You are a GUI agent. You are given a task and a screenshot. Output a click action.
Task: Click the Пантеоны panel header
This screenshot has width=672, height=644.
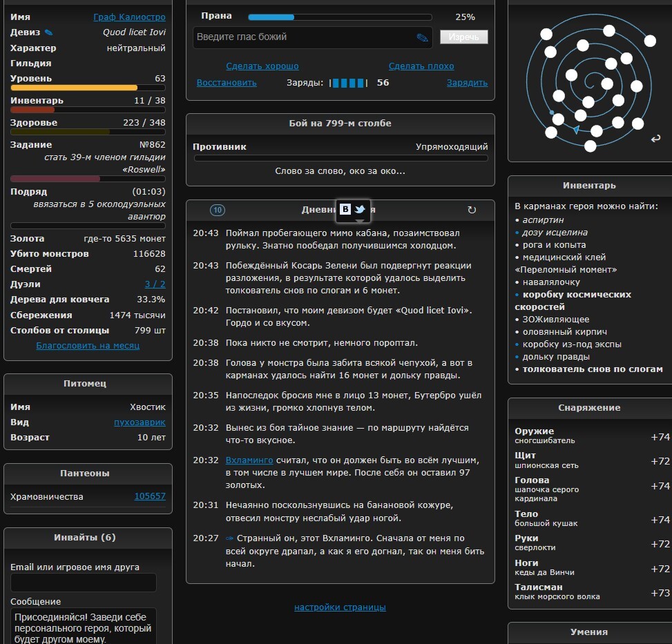coord(88,474)
